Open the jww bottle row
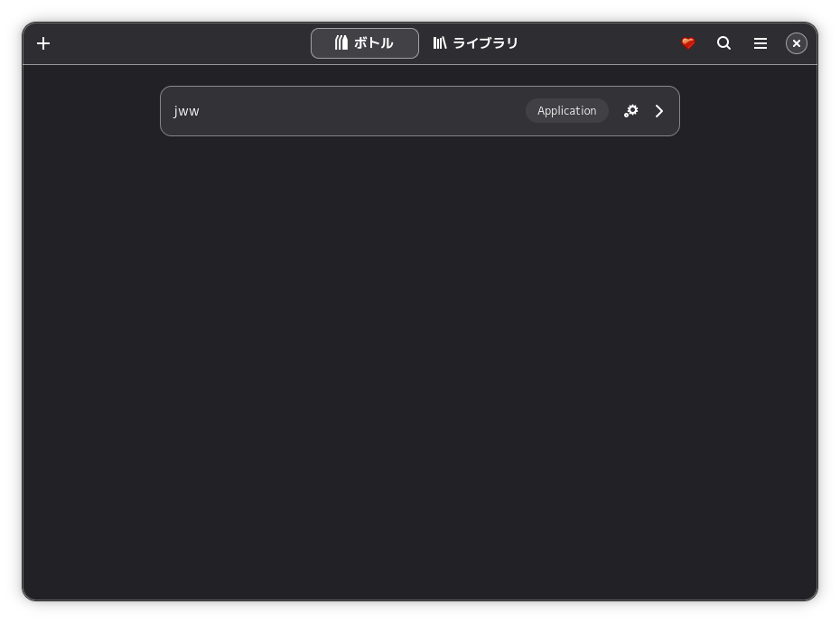 tap(361, 111)
